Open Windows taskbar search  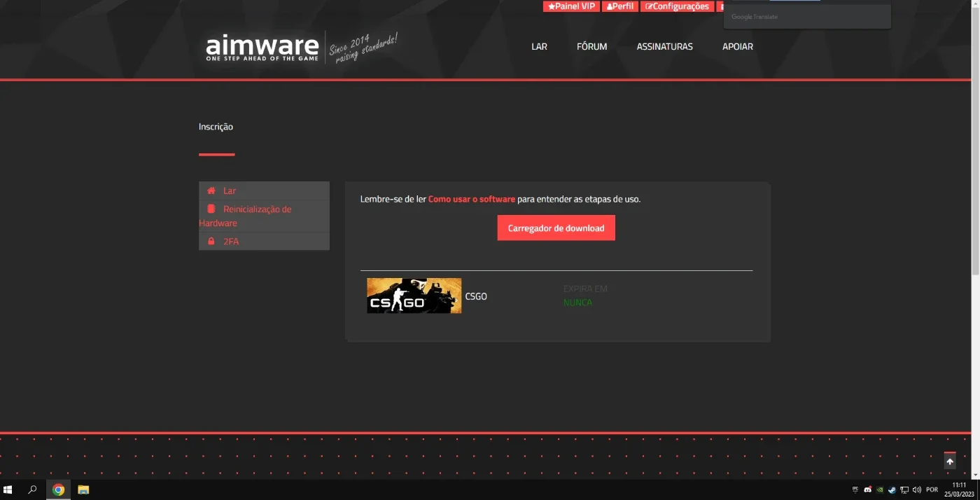tap(32, 489)
